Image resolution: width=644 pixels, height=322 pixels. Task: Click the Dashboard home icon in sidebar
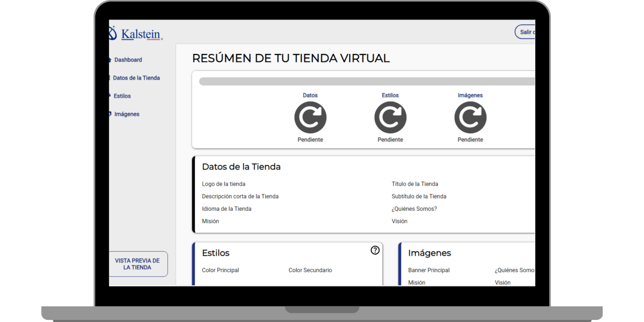(110, 60)
